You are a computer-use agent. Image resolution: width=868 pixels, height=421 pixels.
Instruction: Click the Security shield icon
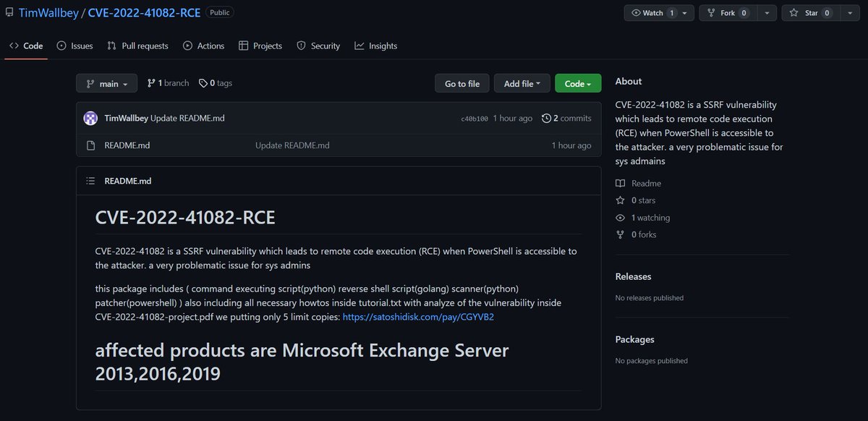(x=301, y=46)
